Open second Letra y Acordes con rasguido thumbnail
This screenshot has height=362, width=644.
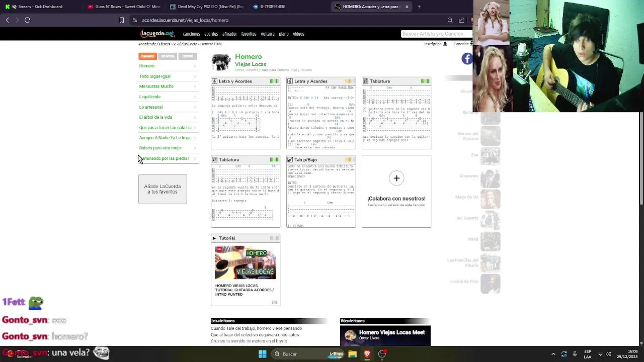pyautogui.click(x=321, y=113)
